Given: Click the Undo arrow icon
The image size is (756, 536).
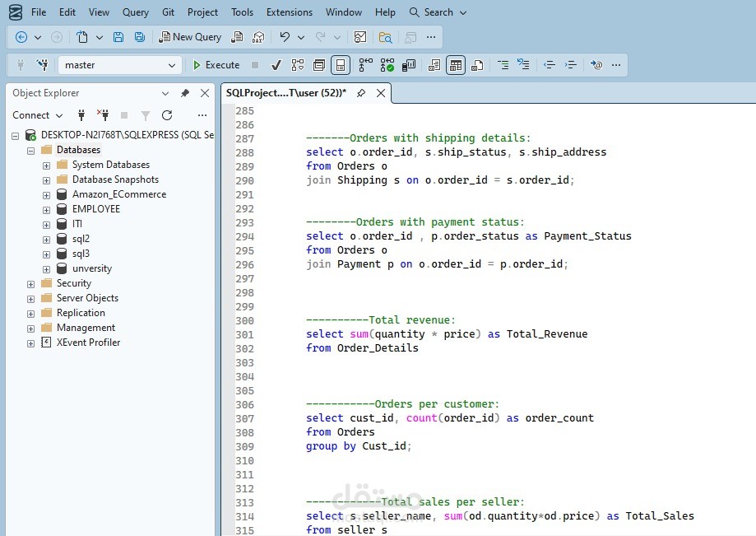Looking at the screenshot, I should pyautogui.click(x=285, y=37).
